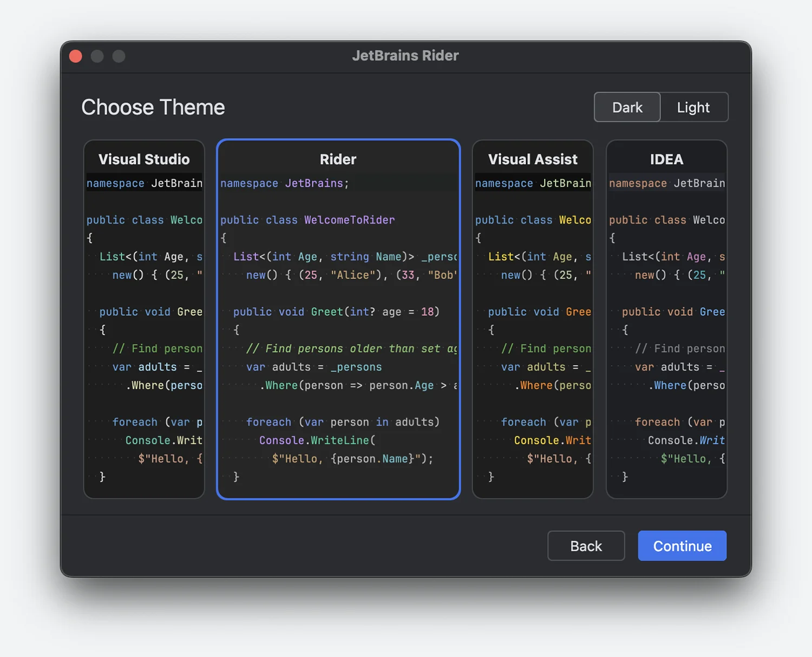The height and width of the screenshot is (657, 812).
Task: Choose the Visual Studio theme card
Action: (144, 319)
